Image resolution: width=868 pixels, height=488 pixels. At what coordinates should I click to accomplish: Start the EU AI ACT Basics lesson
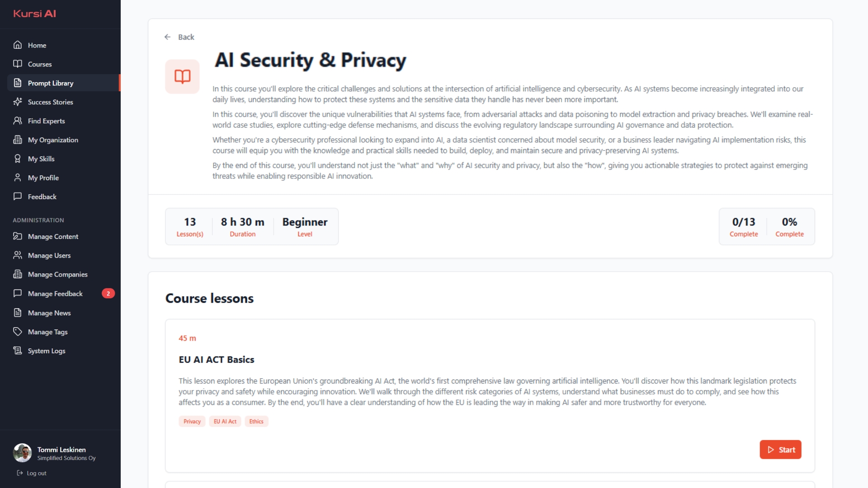click(x=780, y=450)
